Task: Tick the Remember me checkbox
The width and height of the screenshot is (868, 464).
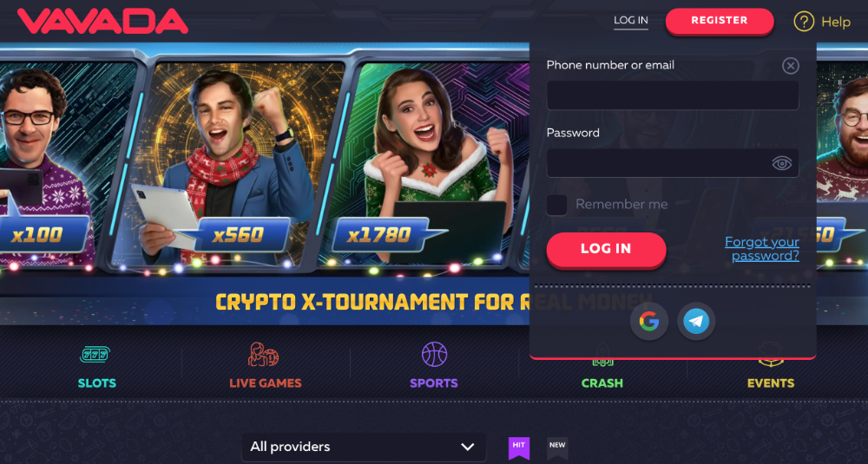Action: coord(557,206)
